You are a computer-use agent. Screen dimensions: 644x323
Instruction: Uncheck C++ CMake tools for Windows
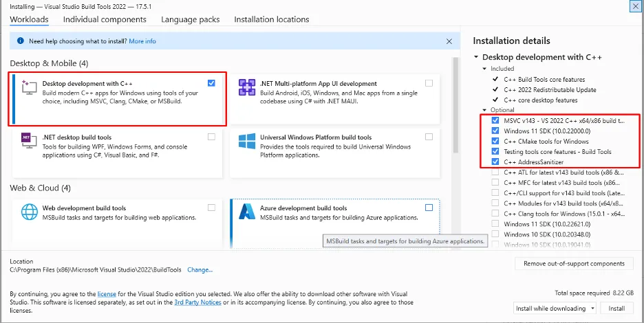click(495, 141)
